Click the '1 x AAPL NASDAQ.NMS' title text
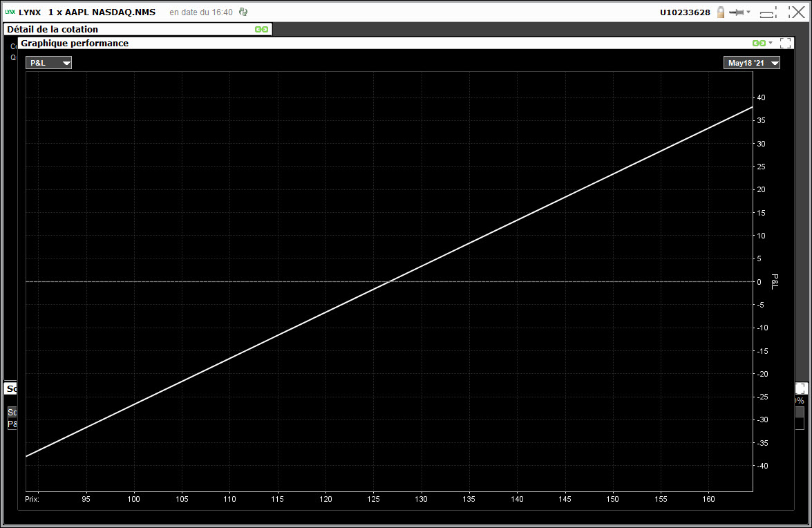 pos(102,12)
